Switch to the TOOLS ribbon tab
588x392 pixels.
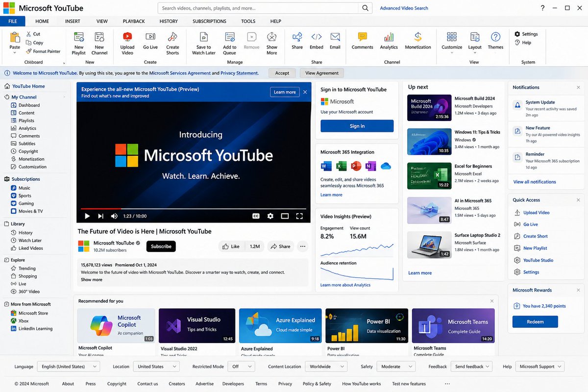click(248, 21)
